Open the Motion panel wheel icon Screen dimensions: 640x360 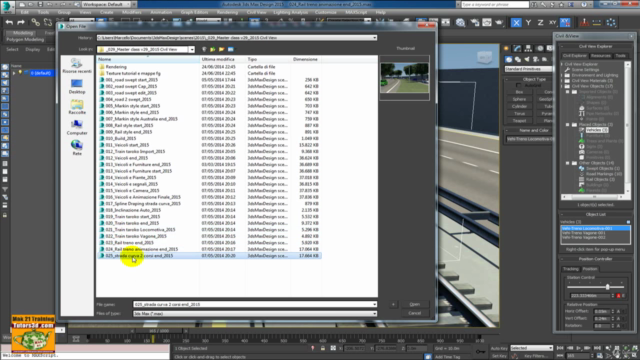pyautogui.click(x=540, y=48)
